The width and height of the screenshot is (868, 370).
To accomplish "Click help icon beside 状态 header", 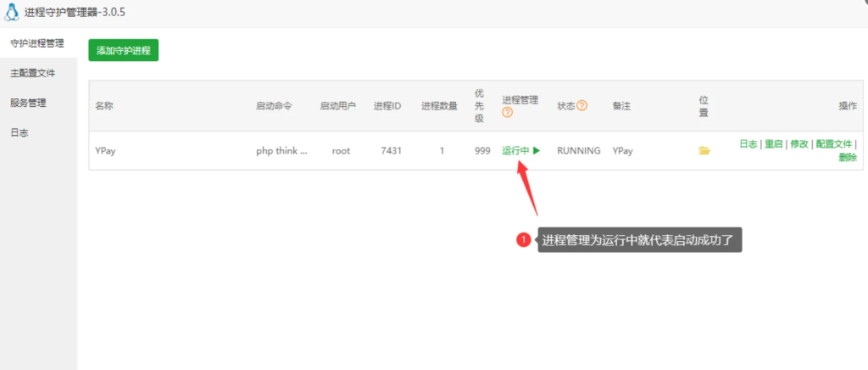I will coord(581,105).
